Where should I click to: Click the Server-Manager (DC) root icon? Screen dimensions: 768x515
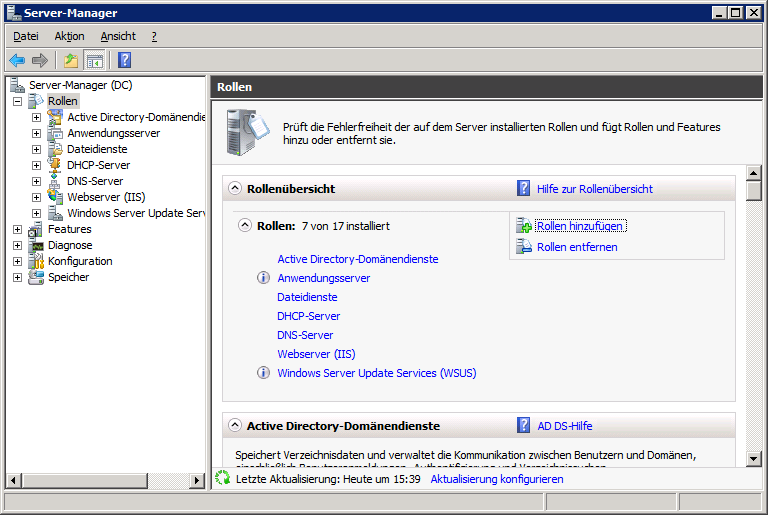[18, 85]
